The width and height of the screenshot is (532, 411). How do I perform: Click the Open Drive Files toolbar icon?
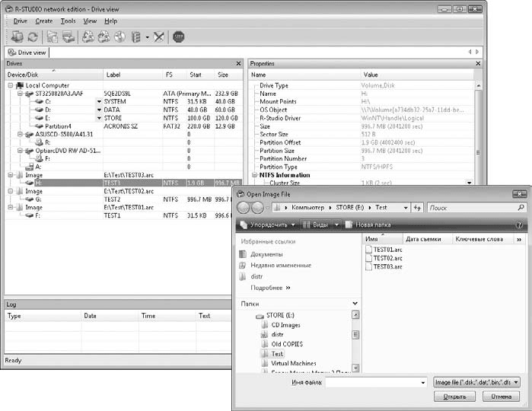tap(52, 37)
